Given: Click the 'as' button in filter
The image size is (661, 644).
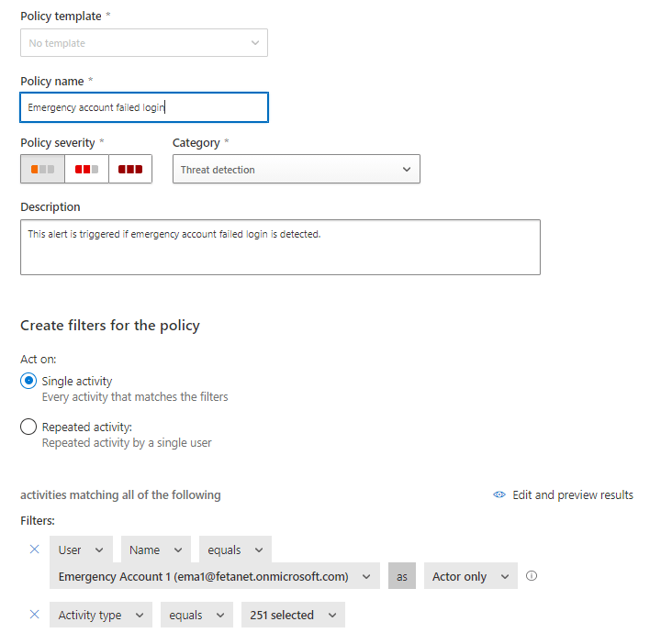Looking at the screenshot, I should [x=401, y=576].
